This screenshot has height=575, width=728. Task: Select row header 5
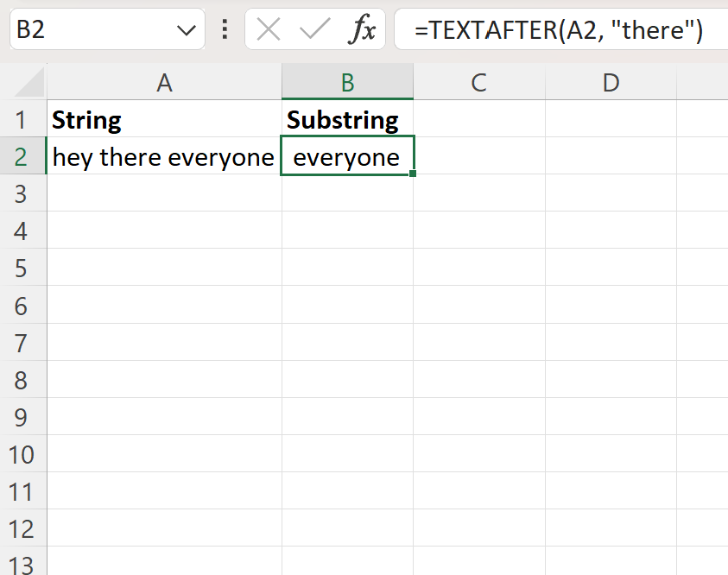(22, 269)
